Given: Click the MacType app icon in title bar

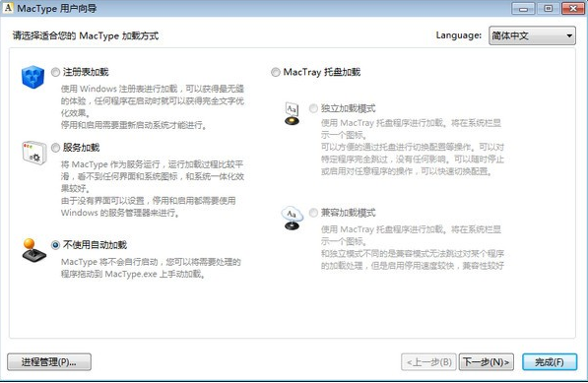Looking at the screenshot, I should (x=8, y=8).
